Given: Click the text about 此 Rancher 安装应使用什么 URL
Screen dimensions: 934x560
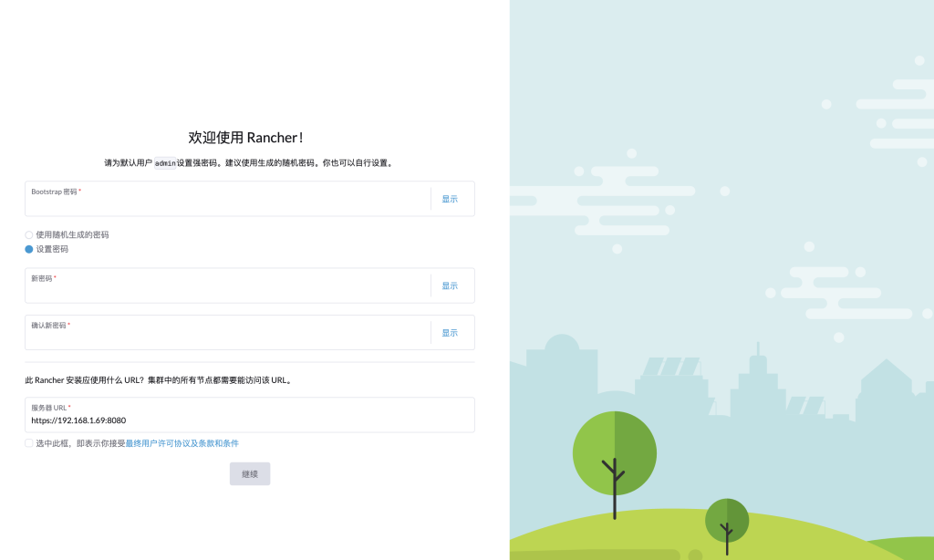Looking at the screenshot, I should pyautogui.click(x=161, y=380).
